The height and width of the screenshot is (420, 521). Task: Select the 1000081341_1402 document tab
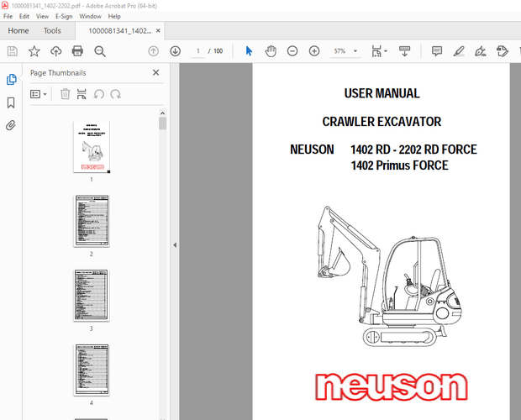[x=119, y=31]
